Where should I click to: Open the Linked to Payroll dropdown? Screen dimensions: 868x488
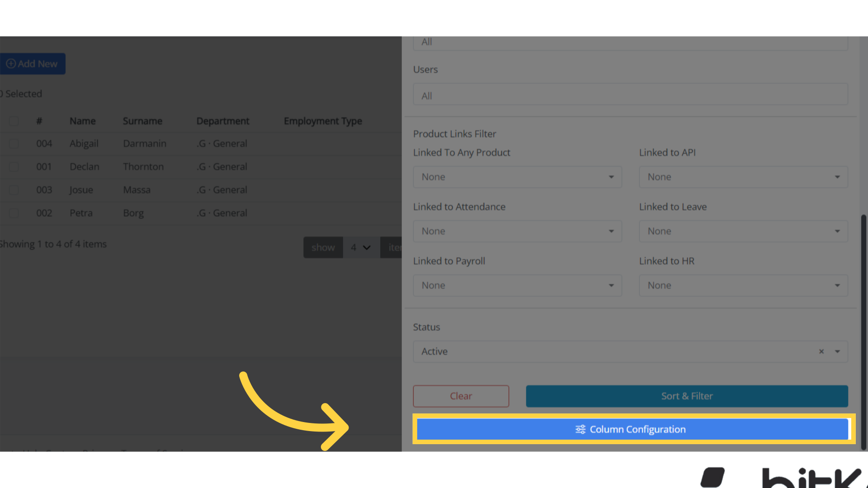click(x=517, y=285)
